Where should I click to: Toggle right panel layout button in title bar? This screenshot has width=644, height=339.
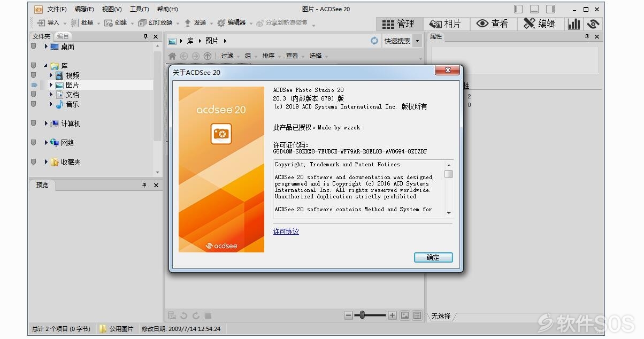550,9
